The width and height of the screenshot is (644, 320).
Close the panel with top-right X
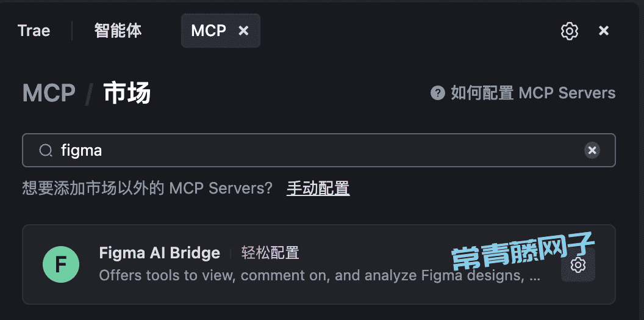click(604, 31)
